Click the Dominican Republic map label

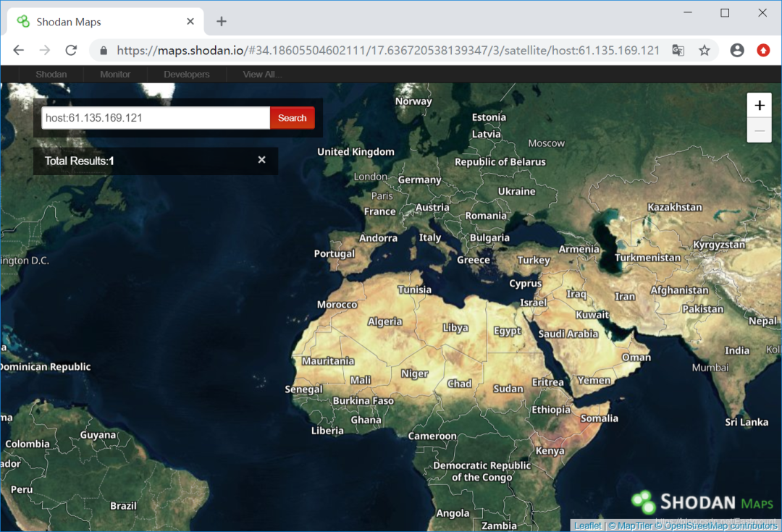tap(46, 366)
